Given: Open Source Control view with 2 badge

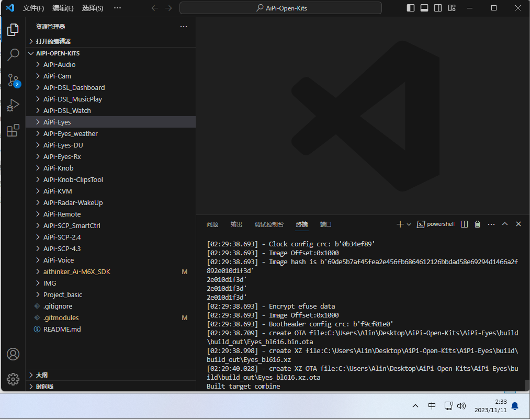Looking at the screenshot, I should coord(14,80).
